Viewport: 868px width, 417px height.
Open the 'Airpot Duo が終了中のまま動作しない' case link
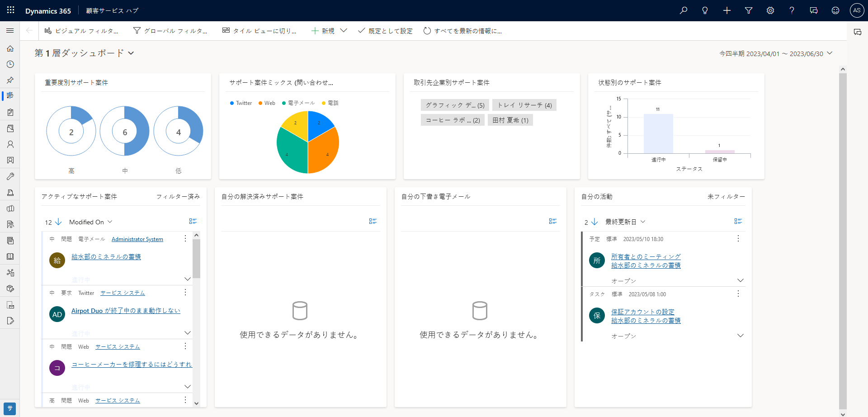coord(126,310)
